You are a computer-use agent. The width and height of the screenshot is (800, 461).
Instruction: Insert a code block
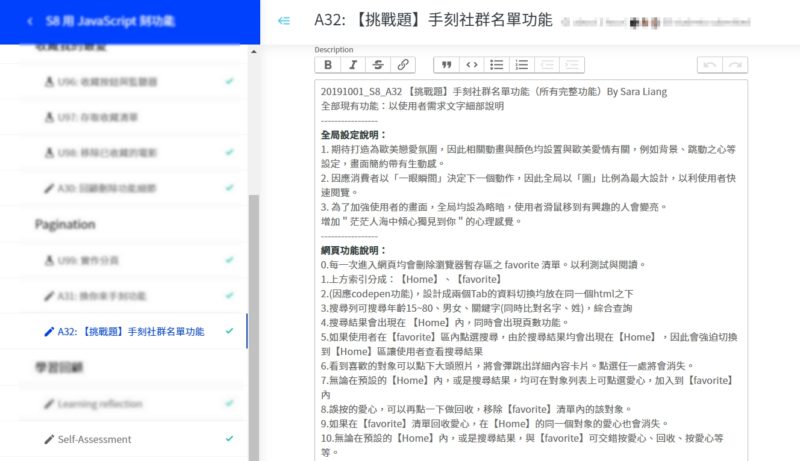coord(471,65)
